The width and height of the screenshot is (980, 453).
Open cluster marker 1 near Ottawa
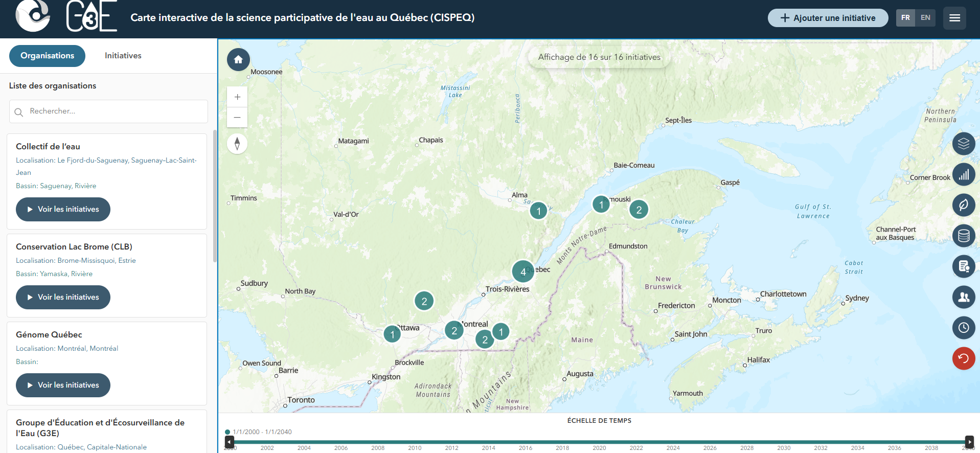tap(392, 334)
